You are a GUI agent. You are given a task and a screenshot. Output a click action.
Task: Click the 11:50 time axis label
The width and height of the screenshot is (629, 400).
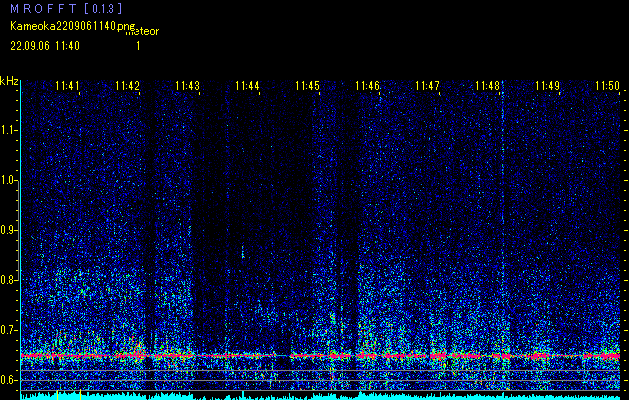607,85
